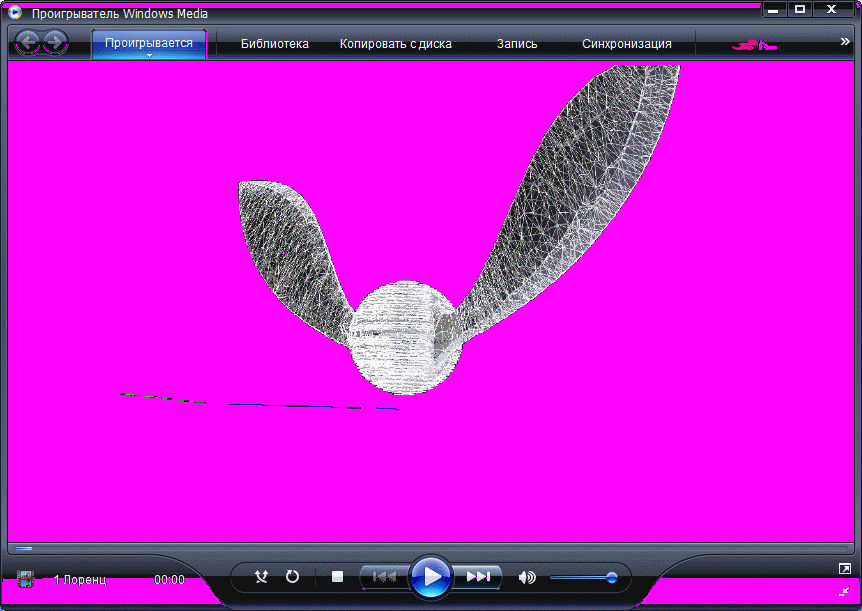Viewport: 862px width, 611px height.
Task: Switch to compact mode
Action: coord(845,591)
